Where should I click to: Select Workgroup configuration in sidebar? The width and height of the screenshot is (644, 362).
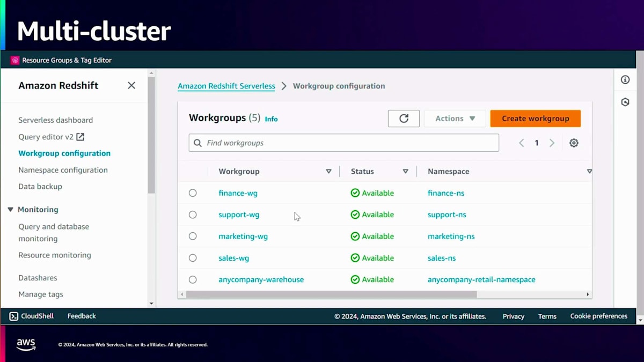(64, 153)
